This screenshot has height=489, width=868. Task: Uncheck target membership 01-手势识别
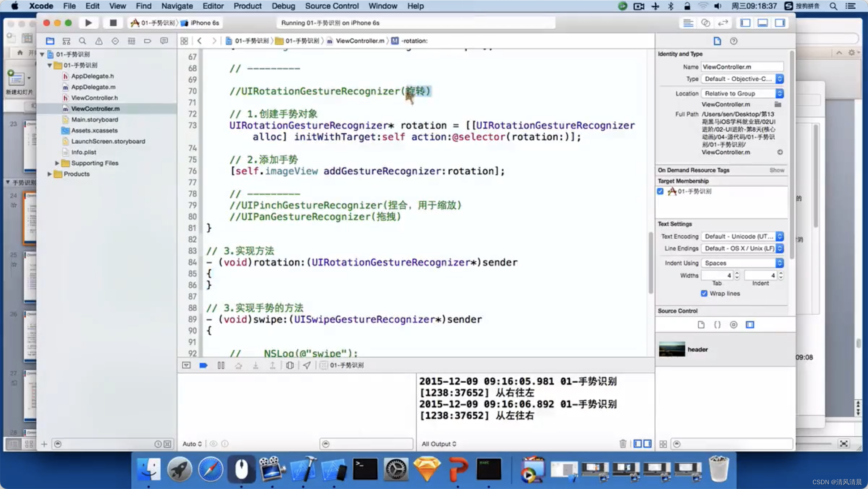660,191
